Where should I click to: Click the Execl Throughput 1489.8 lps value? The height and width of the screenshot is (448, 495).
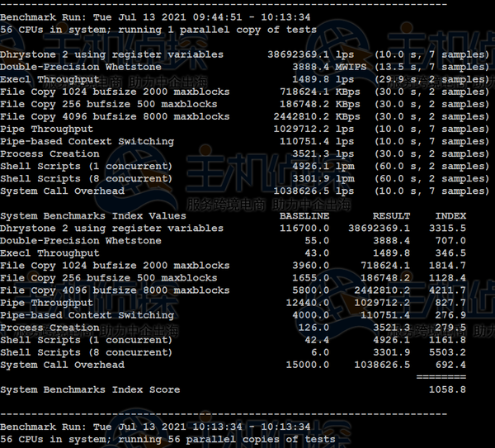[x=323, y=79]
